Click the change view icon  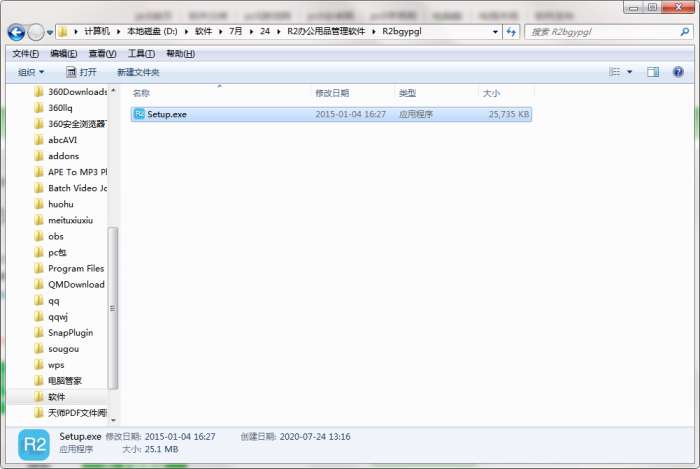point(615,72)
